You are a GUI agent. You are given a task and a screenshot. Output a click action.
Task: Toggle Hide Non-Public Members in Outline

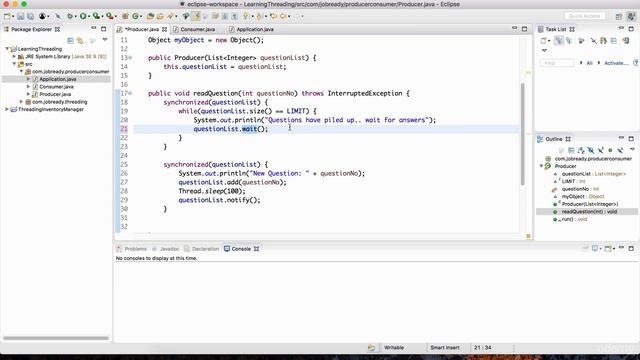coord(610,150)
